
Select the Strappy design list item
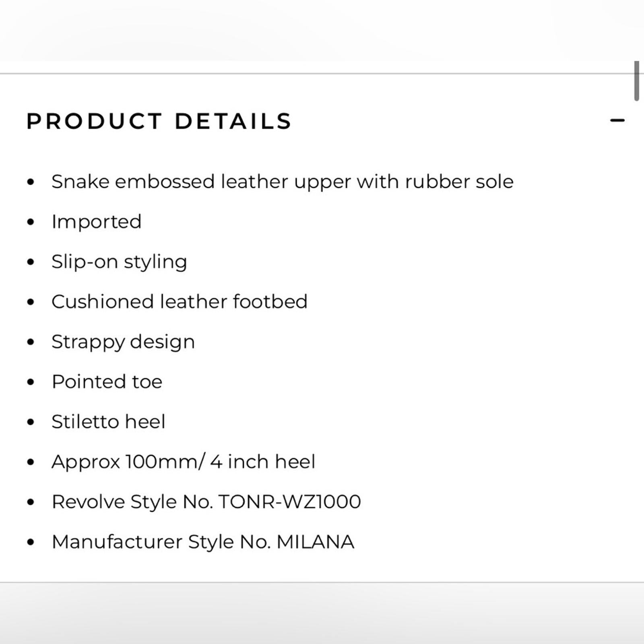tap(123, 342)
